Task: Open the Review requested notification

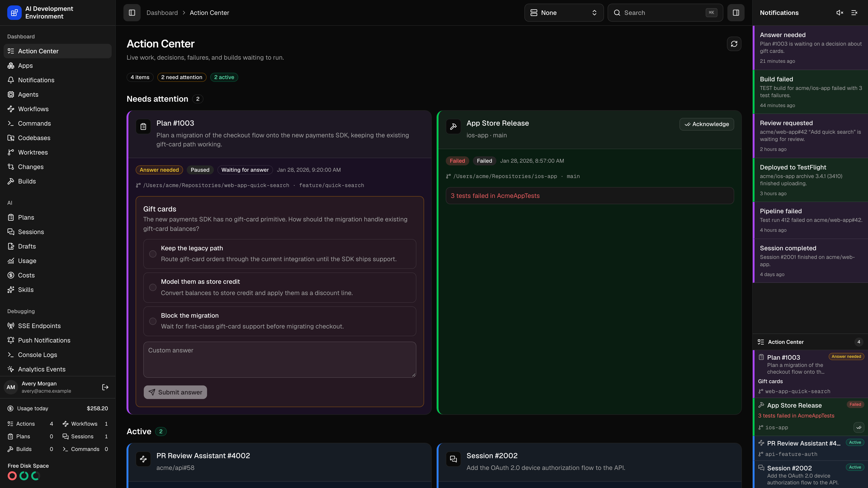Action: (x=810, y=136)
